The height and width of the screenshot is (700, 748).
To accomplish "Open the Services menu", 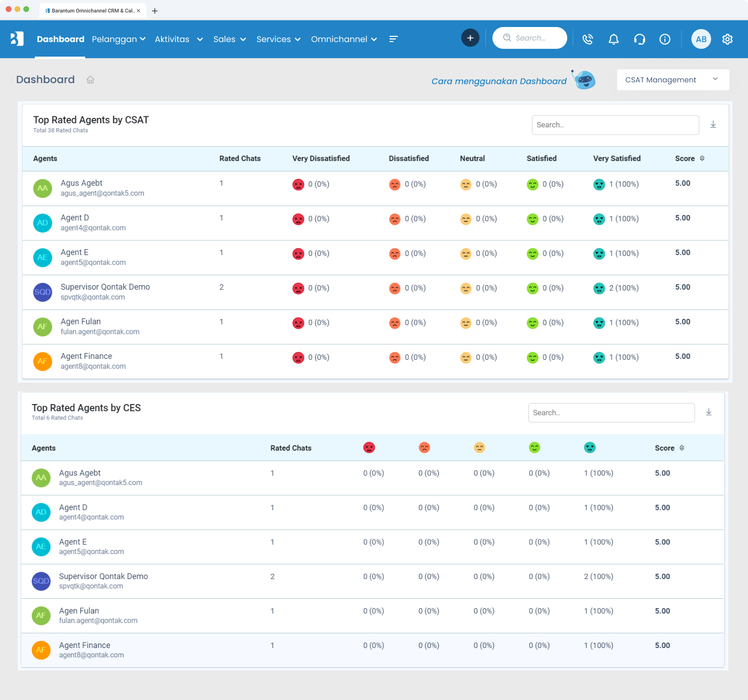I will tap(278, 39).
